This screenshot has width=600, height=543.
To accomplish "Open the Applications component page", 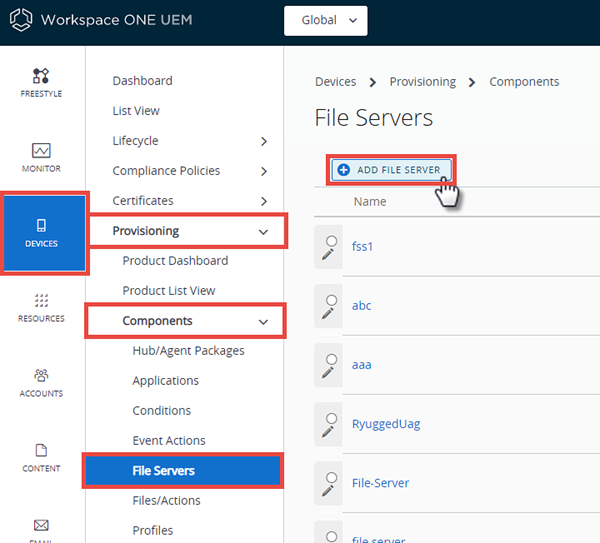I will (166, 381).
